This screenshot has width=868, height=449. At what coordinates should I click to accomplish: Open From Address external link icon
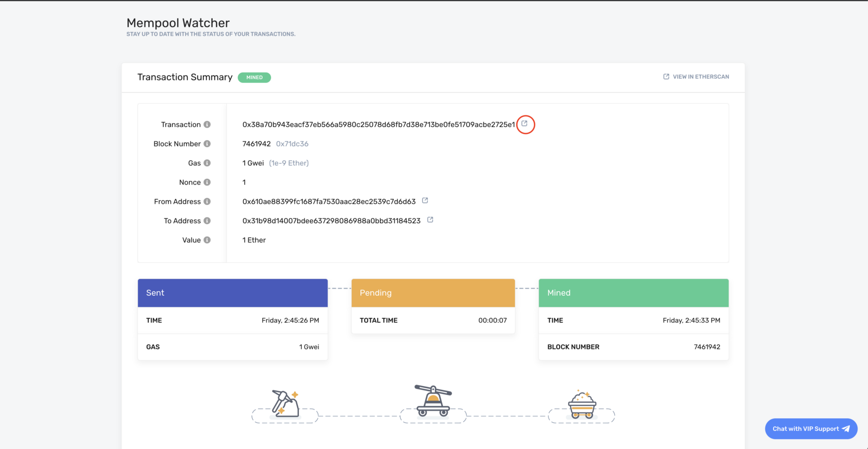[425, 201]
